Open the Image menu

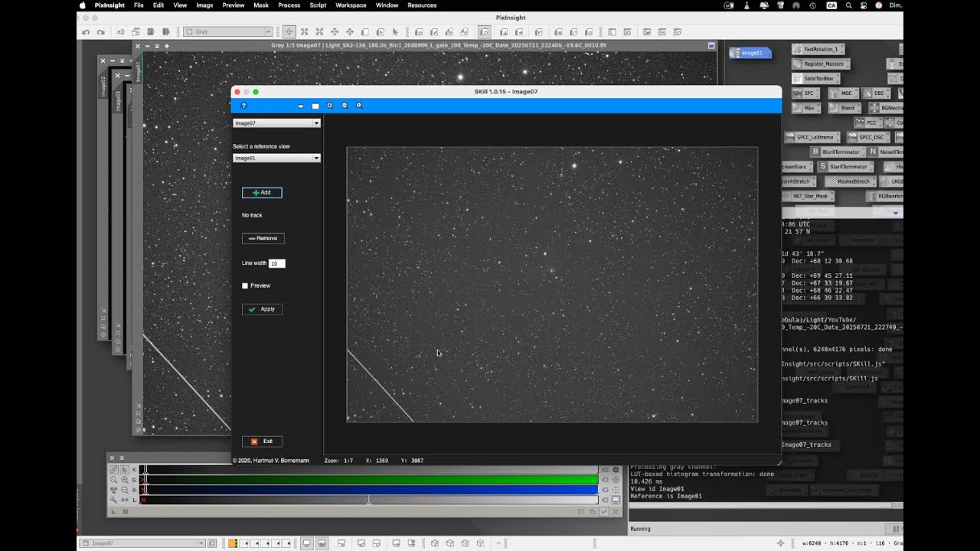coord(204,5)
